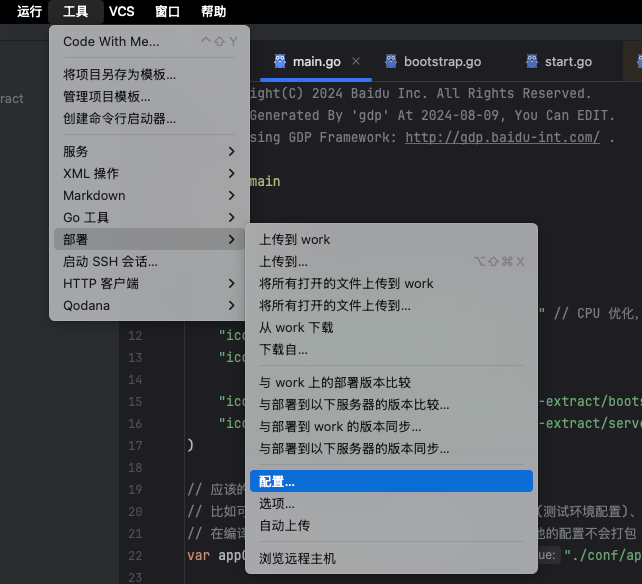Expand the Markdown submenu arrow

click(x=231, y=196)
